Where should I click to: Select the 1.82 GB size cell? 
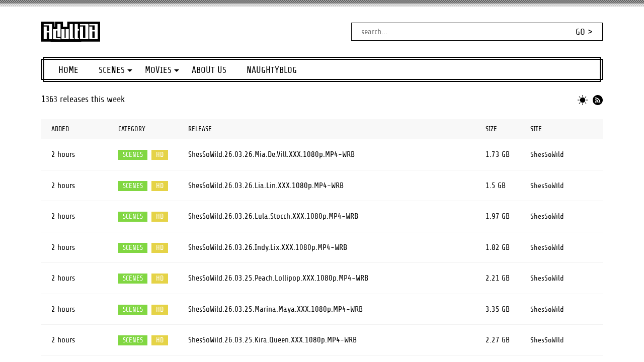[x=498, y=247]
